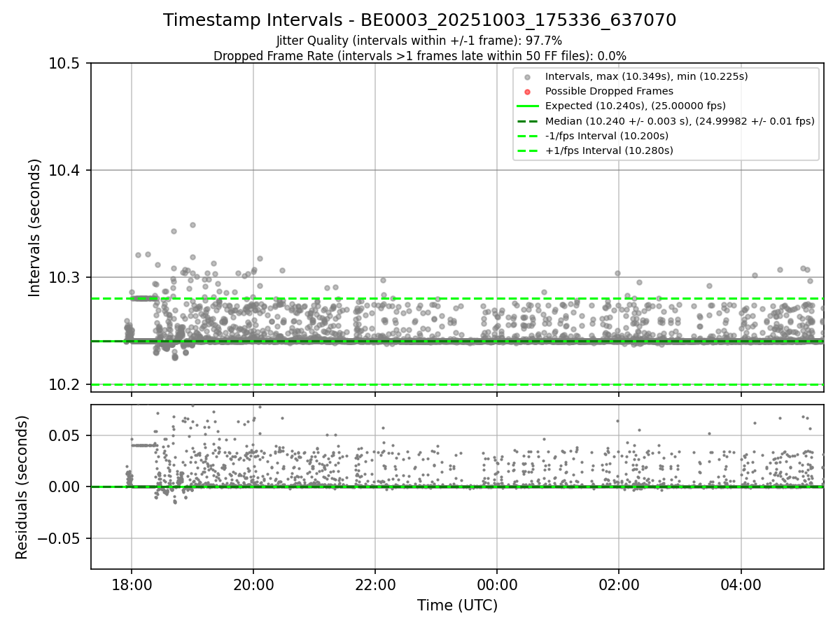Click the "Intervals (seconds)" y-axis label
Screen dimensions: 840x630
[x=35, y=227]
